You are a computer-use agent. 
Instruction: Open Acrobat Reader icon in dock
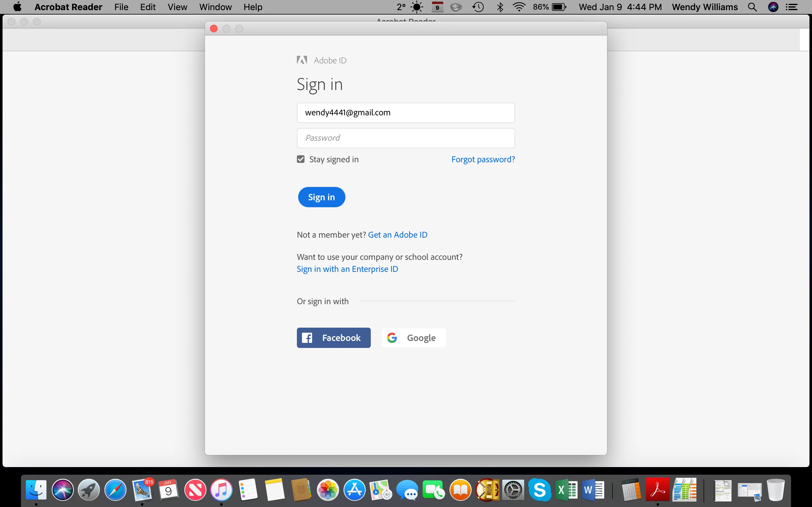pyautogui.click(x=657, y=490)
